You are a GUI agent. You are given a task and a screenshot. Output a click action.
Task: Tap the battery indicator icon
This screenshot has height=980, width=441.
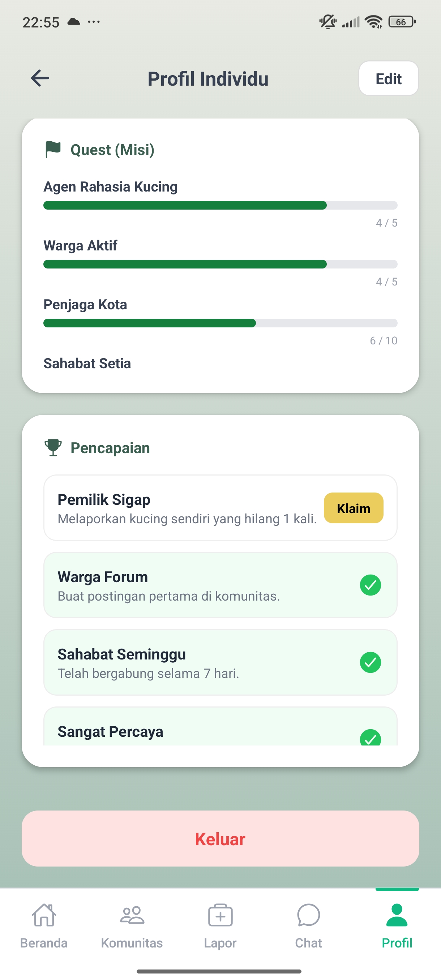tap(402, 22)
